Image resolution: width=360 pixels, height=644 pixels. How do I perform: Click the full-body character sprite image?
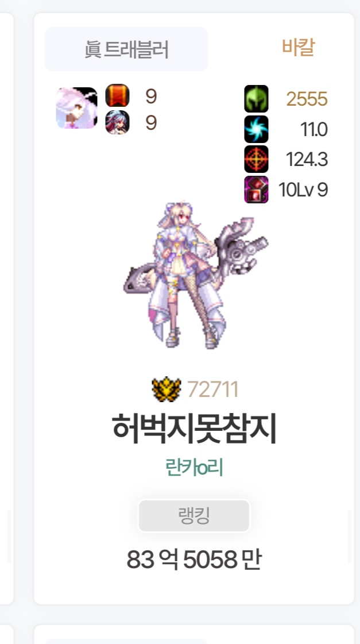[196, 276]
